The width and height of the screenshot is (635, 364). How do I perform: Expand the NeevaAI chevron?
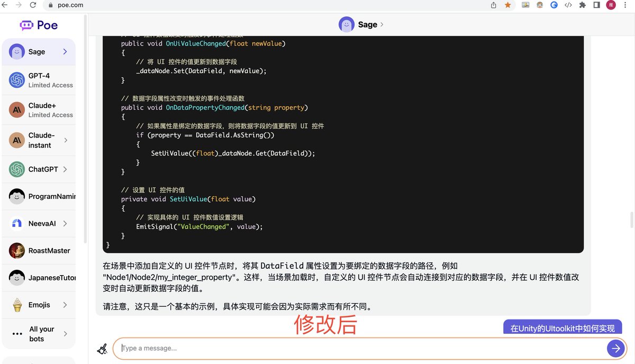65,223
